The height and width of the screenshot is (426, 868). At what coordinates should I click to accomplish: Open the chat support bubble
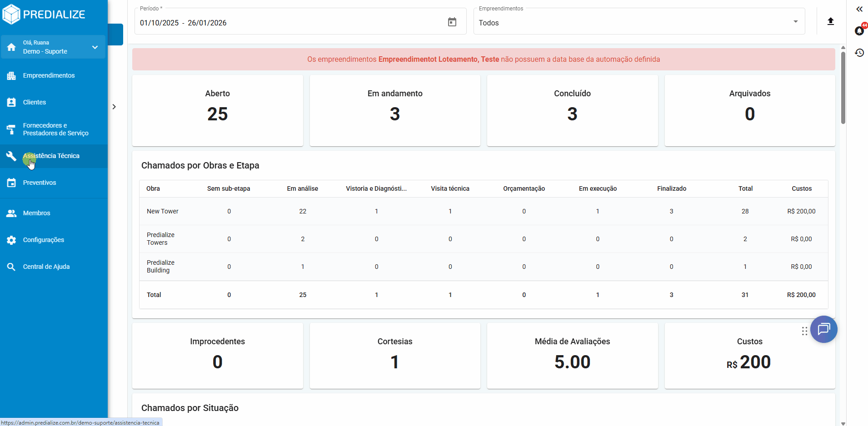(x=823, y=329)
